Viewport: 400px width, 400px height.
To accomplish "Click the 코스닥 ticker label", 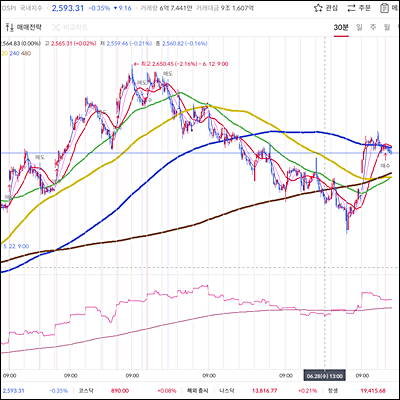I will [86, 391].
